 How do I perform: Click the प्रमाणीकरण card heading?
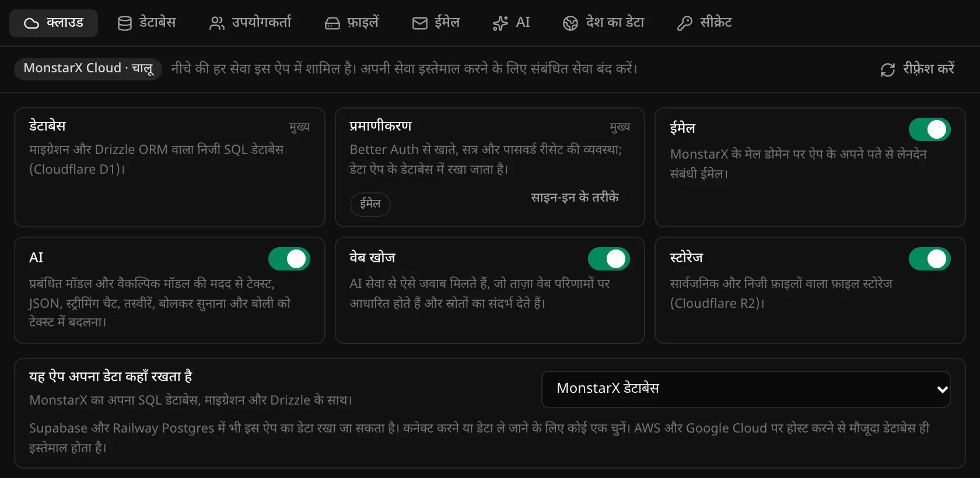tap(381, 126)
